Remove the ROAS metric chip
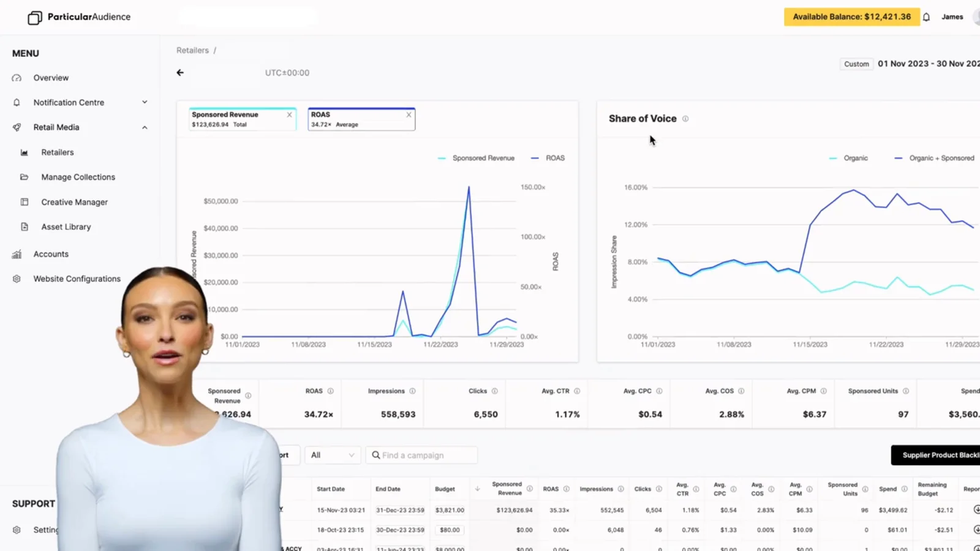This screenshot has height=551, width=980. [x=409, y=114]
